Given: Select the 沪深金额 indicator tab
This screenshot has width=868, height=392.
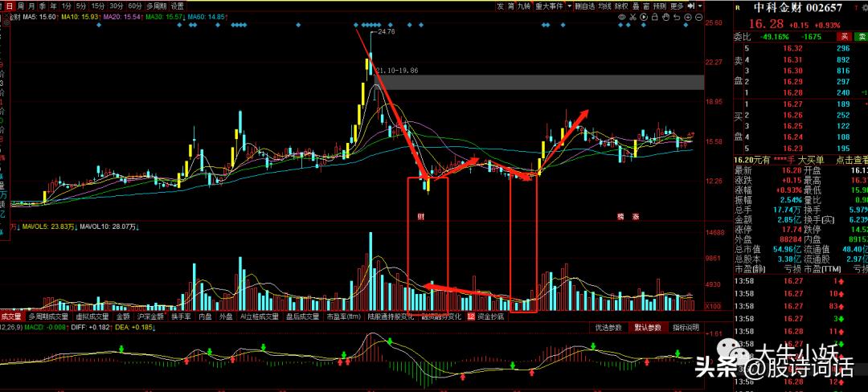Looking at the screenshot, I should (x=150, y=316).
